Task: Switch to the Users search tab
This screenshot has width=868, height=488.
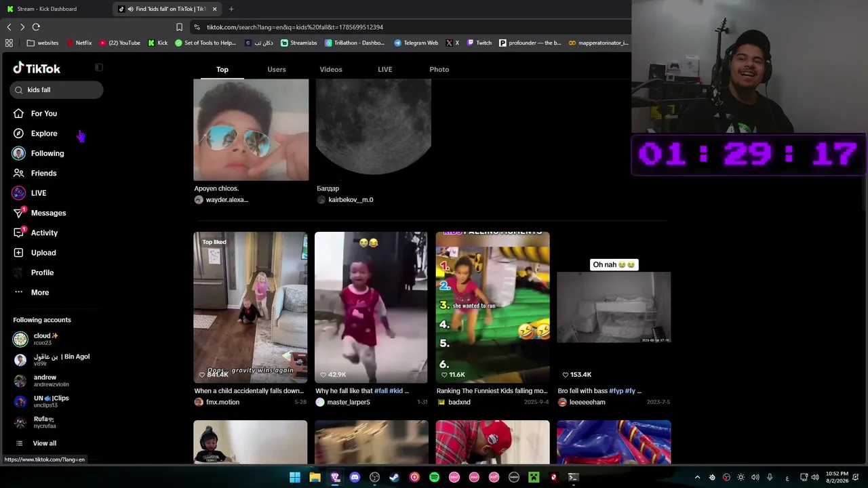Action: pos(277,69)
